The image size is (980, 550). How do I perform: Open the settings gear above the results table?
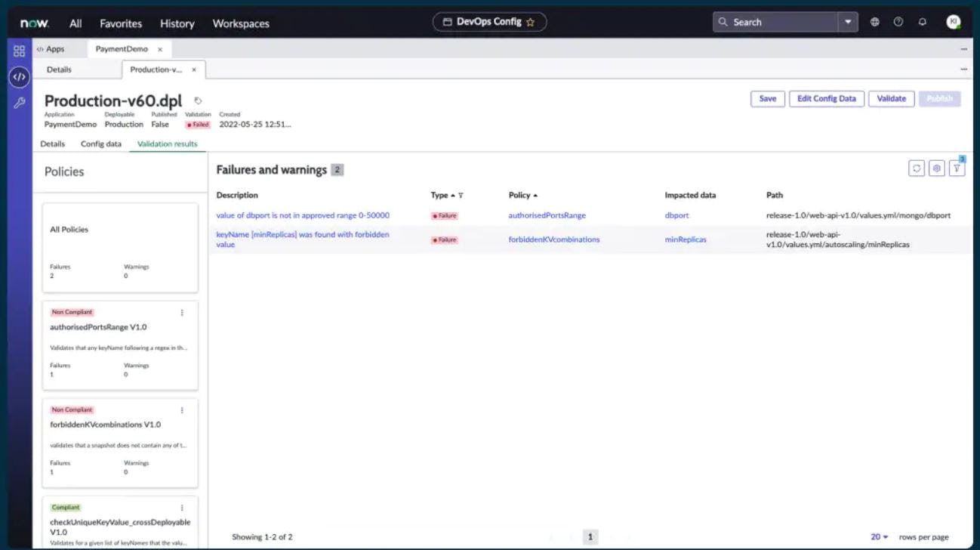(936, 169)
